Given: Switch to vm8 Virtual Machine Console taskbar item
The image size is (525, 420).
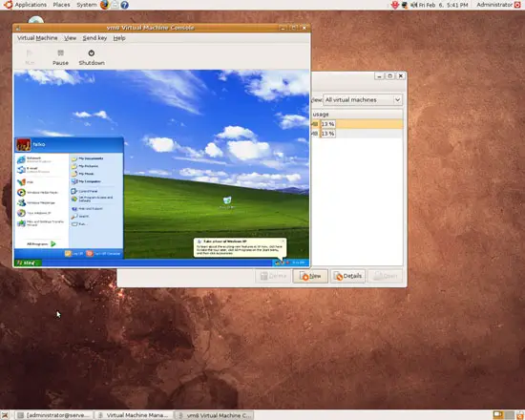Looking at the screenshot, I should click(214, 415).
